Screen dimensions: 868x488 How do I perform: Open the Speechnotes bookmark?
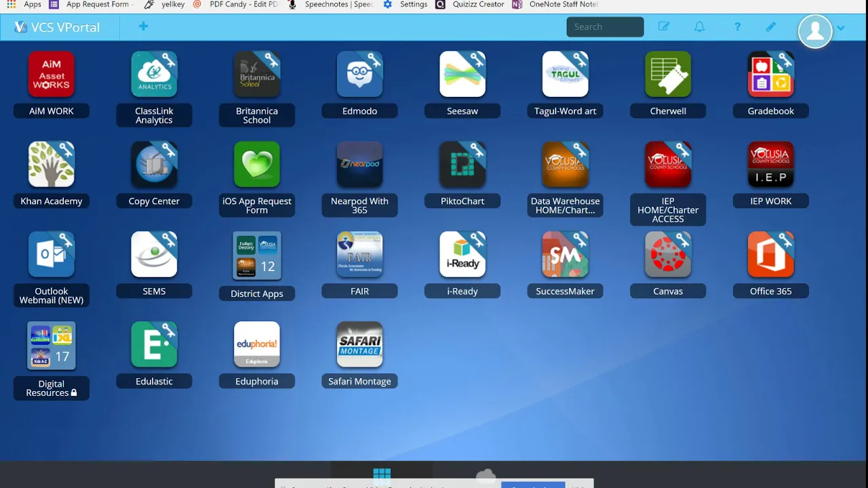click(331, 4)
